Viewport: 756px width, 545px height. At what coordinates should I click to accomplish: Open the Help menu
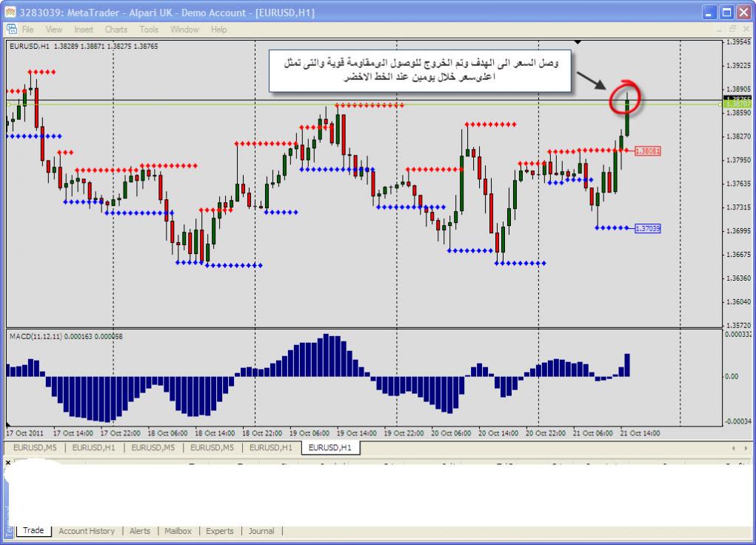point(218,30)
